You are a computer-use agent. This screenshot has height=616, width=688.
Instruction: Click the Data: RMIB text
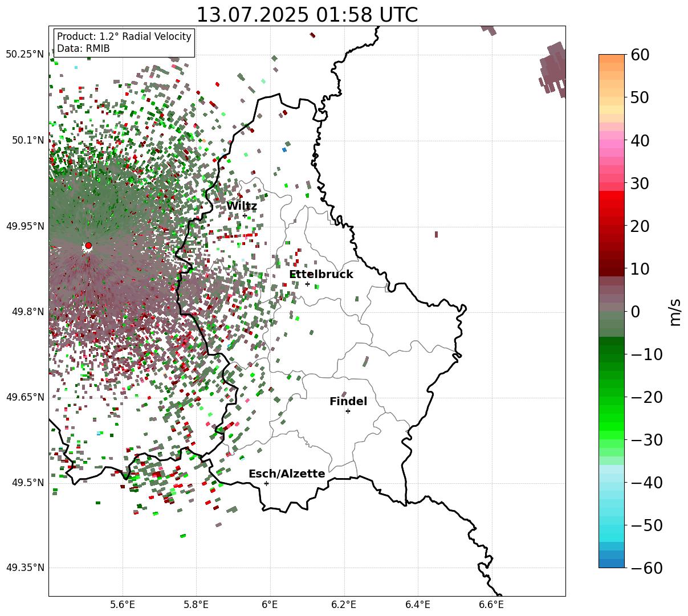point(83,48)
